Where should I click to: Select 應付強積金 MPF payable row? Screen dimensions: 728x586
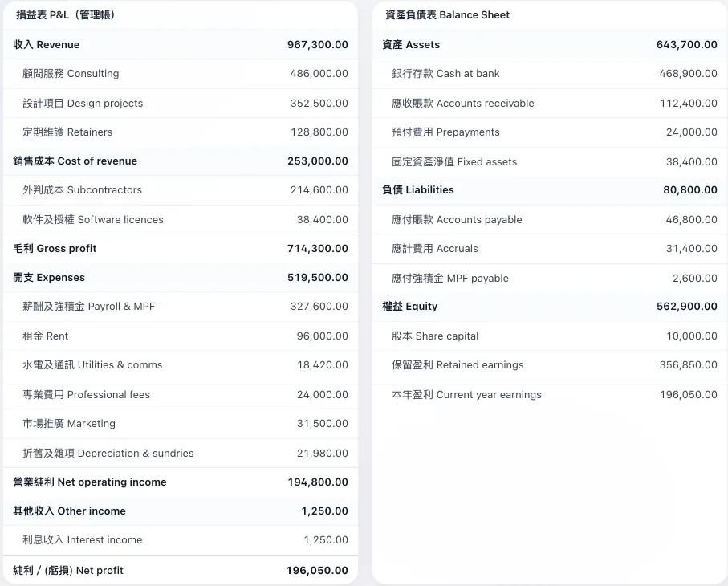(550, 278)
